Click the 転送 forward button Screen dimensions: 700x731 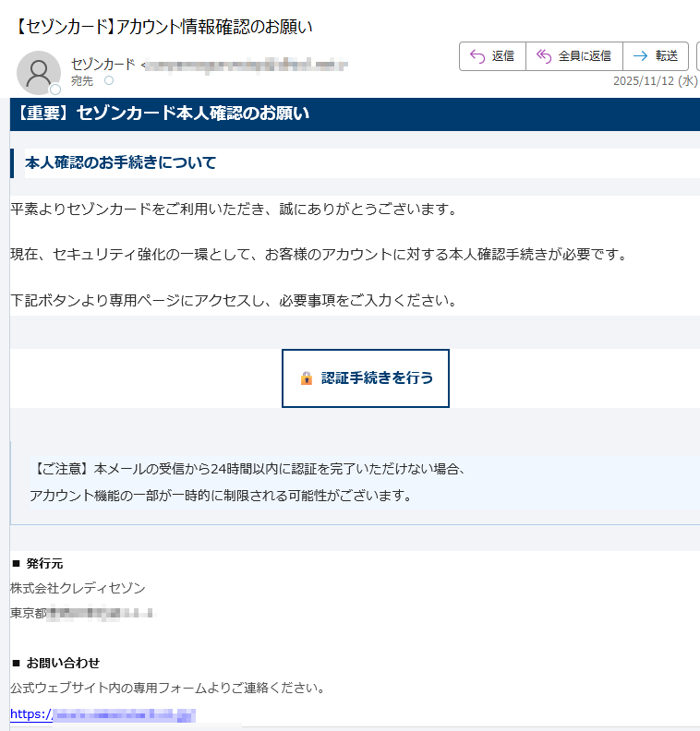click(x=656, y=56)
